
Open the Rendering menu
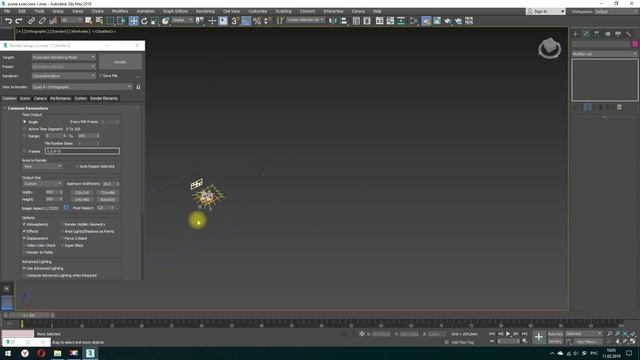pyautogui.click(x=205, y=11)
